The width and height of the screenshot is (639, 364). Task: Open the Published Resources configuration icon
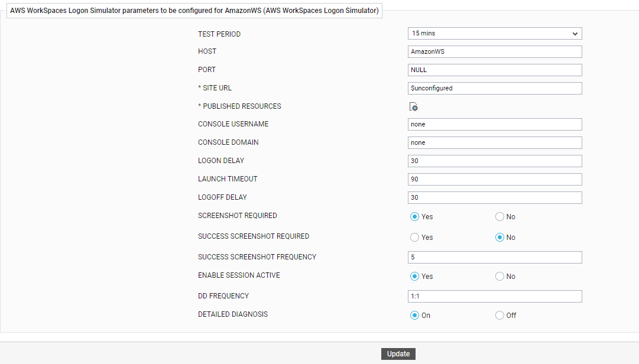point(413,107)
